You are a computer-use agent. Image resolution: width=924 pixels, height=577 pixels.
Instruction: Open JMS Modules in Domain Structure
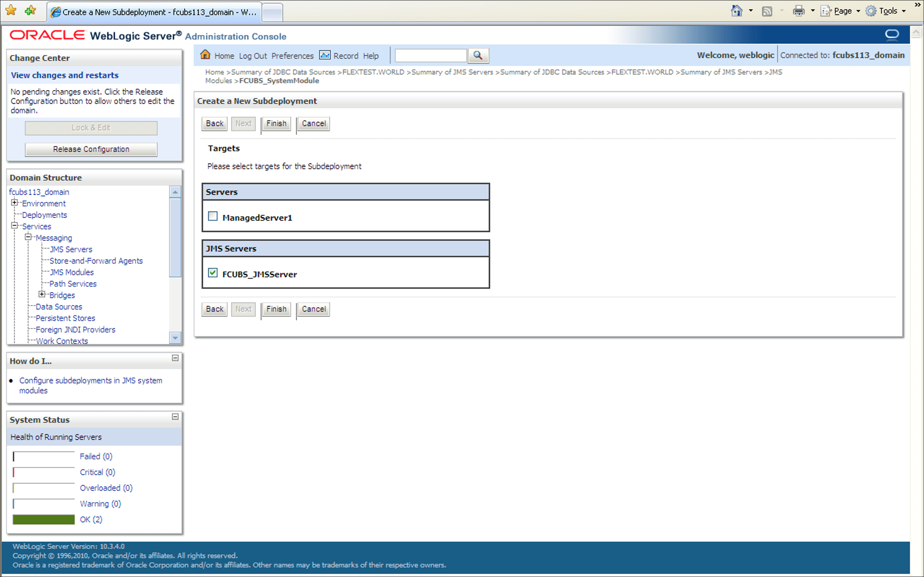click(71, 272)
